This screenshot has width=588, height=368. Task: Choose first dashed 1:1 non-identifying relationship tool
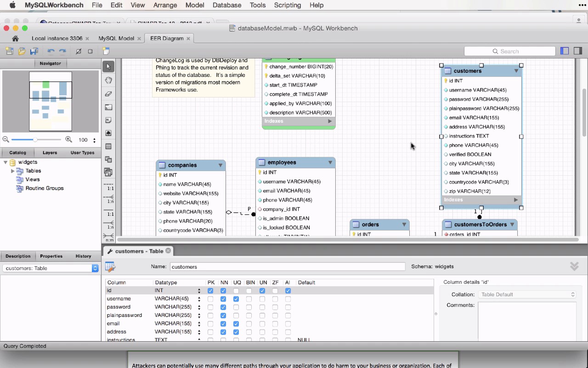point(108,186)
